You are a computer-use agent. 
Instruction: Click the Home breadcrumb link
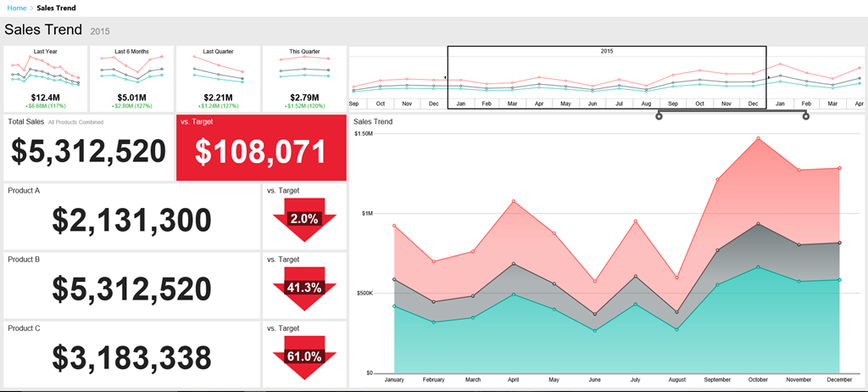click(16, 8)
